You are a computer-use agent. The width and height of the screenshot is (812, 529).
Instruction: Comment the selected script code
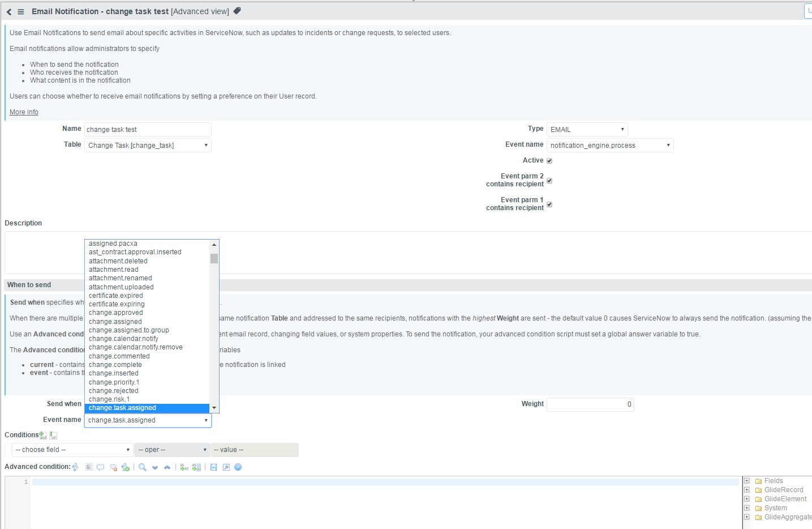(x=101, y=467)
